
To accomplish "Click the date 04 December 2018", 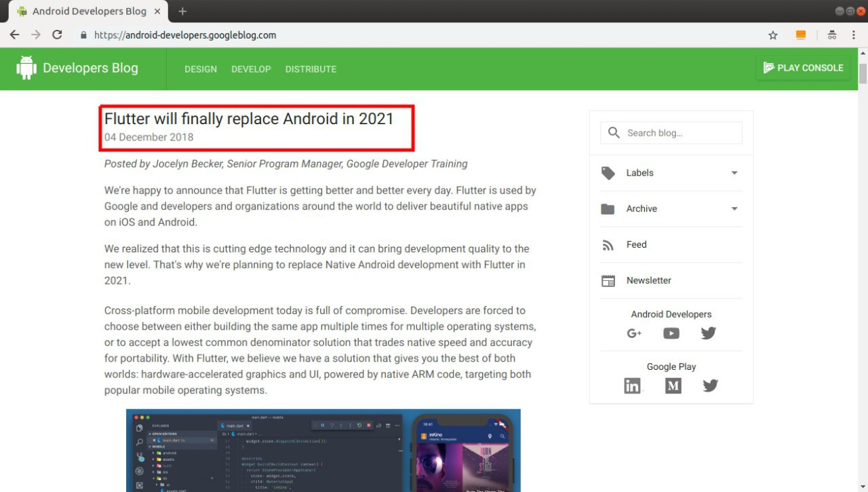I will 149,137.
